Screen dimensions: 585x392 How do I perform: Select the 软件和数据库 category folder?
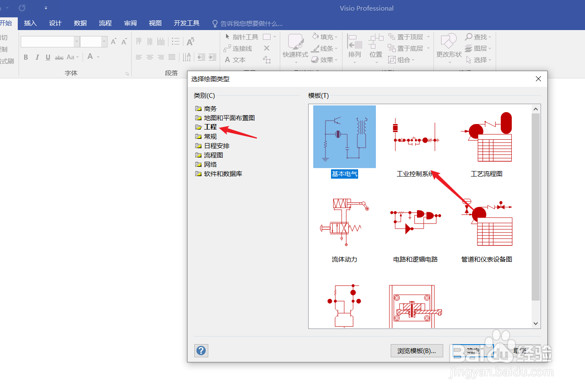coord(218,174)
